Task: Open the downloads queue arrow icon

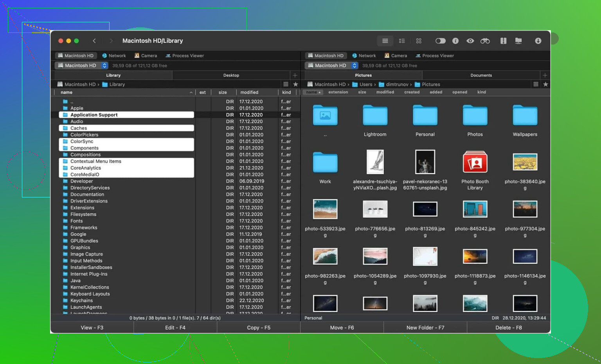Action: (x=538, y=41)
